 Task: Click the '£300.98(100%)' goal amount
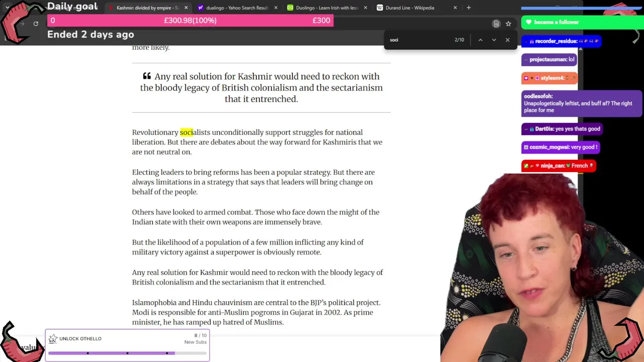click(190, 21)
